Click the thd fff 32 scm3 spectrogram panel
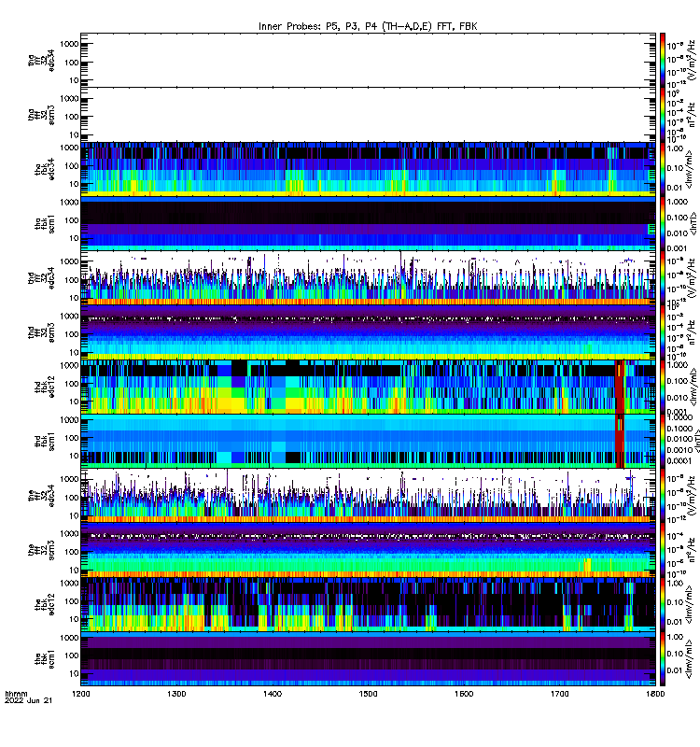This screenshot has height=747, width=700. (368, 332)
